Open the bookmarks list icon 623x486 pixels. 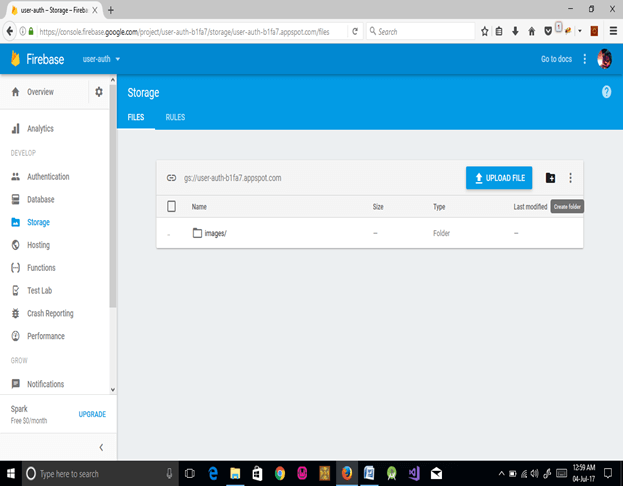(x=499, y=31)
